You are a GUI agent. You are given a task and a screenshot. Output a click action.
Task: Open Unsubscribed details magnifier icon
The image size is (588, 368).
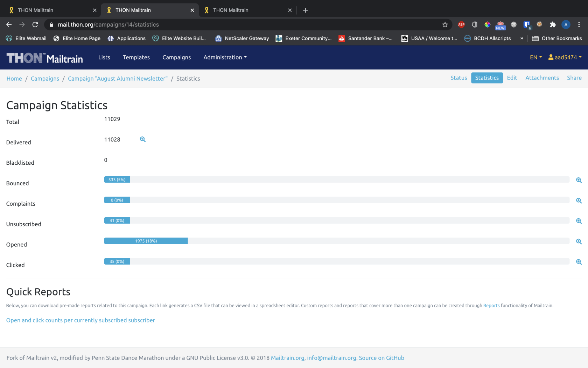point(579,221)
